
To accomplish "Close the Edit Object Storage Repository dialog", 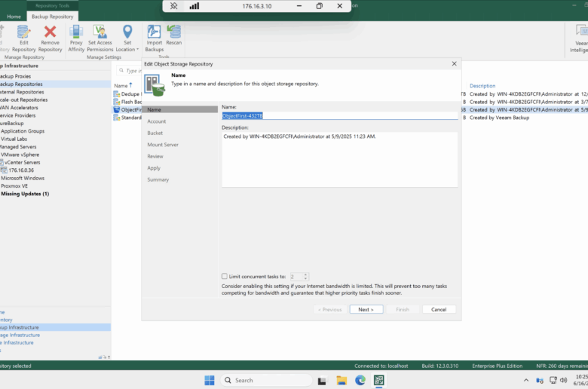I will coord(454,64).
